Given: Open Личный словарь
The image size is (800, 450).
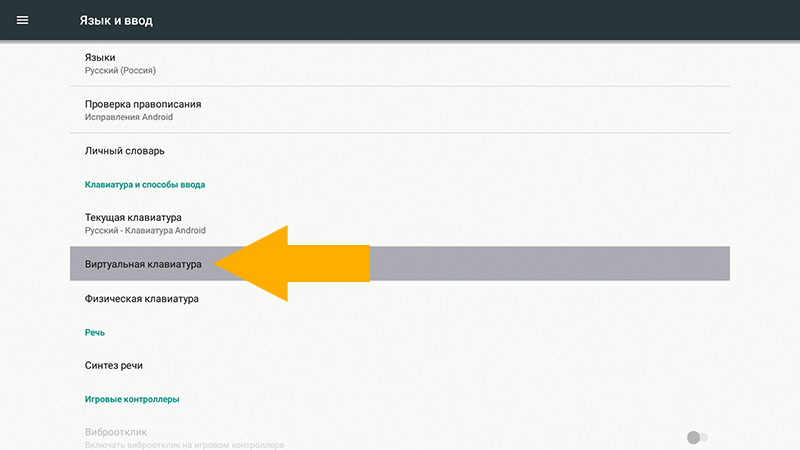Looking at the screenshot, I should (x=400, y=151).
